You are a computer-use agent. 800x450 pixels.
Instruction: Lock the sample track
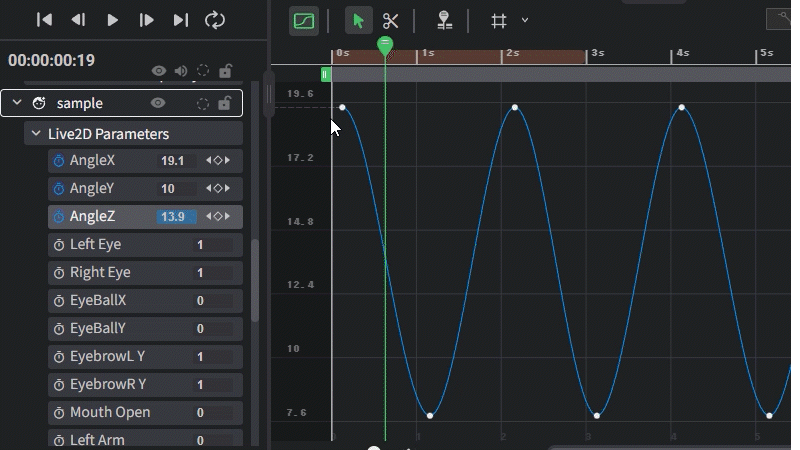point(224,103)
